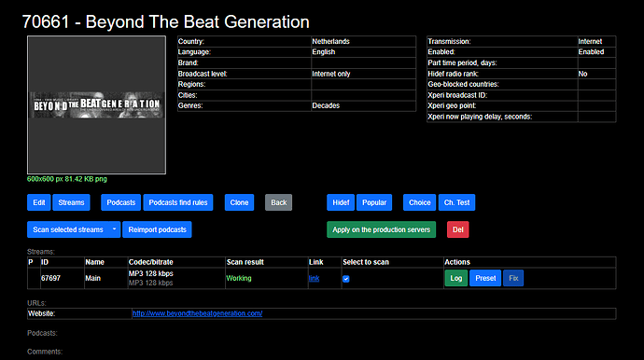This screenshot has height=360, width=644.
Task: Select the Hidef radio rank No value
Action: click(582, 74)
